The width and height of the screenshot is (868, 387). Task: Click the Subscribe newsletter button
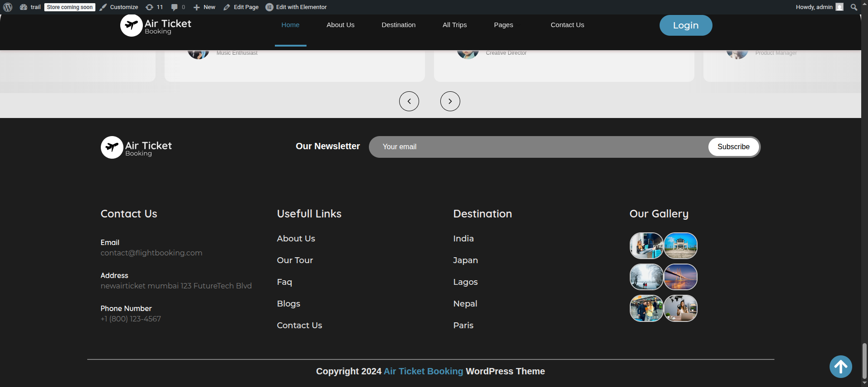coord(733,147)
